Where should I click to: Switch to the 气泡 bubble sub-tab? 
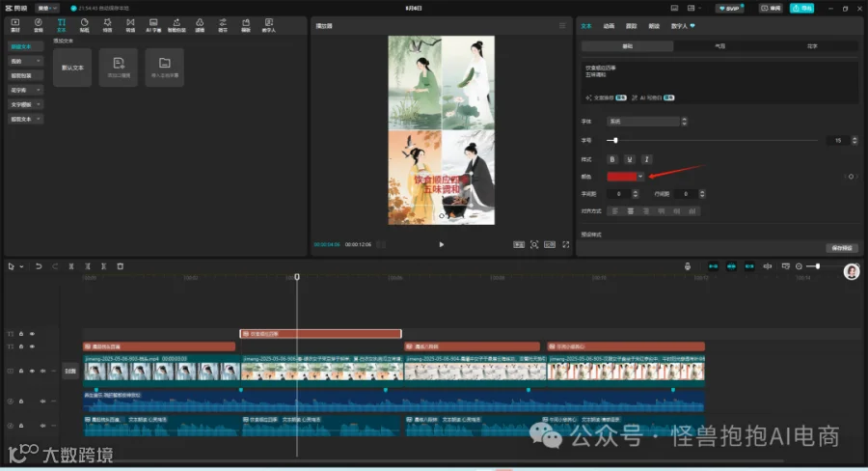[719, 46]
